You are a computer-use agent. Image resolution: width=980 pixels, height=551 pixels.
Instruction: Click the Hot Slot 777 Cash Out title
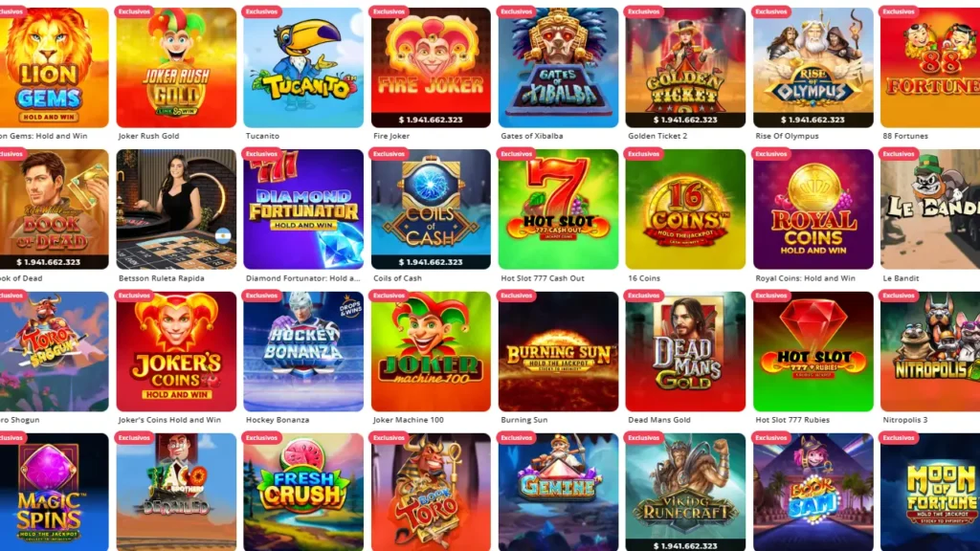[542, 278]
